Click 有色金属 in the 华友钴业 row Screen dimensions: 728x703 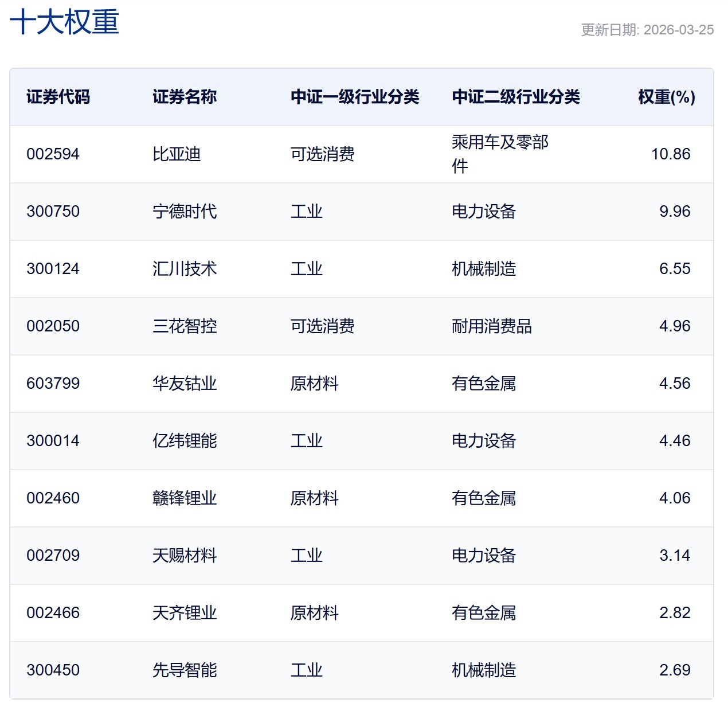tap(484, 384)
